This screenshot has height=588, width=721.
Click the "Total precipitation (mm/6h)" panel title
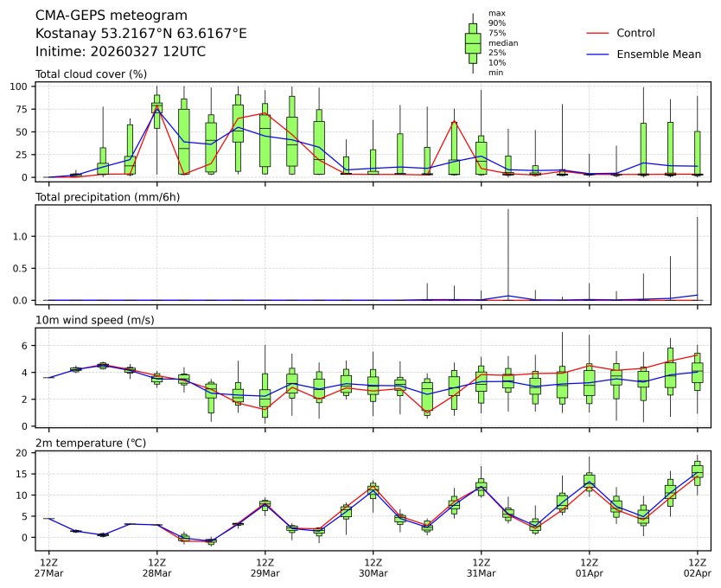coord(107,197)
